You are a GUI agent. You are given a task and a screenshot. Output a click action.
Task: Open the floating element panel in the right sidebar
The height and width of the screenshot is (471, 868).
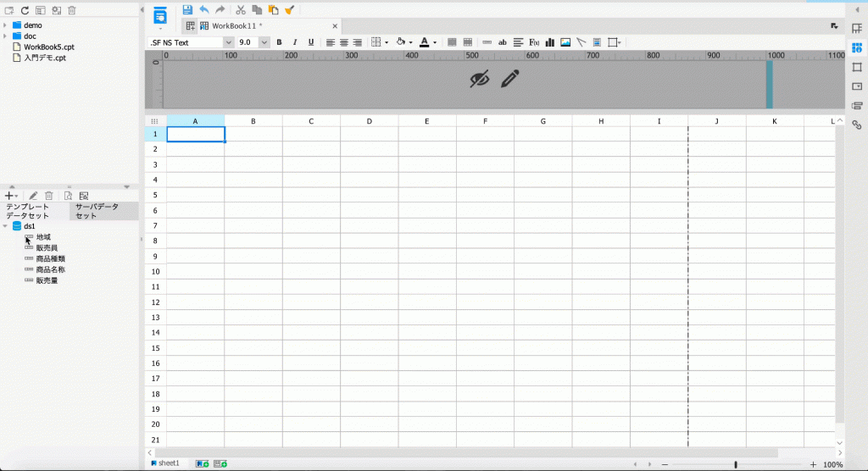pyautogui.click(x=857, y=67)
